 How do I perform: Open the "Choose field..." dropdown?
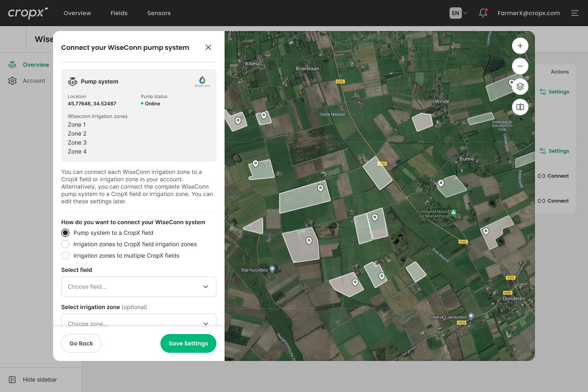[x=138, y=287]
